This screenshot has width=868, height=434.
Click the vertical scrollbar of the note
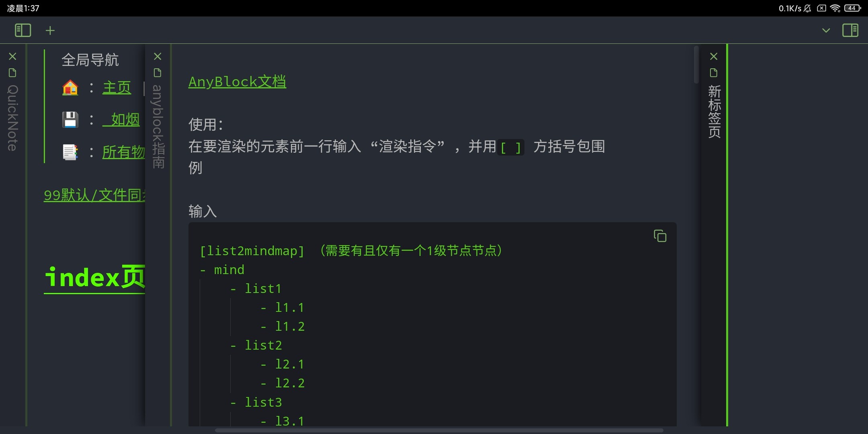point(696,65)
